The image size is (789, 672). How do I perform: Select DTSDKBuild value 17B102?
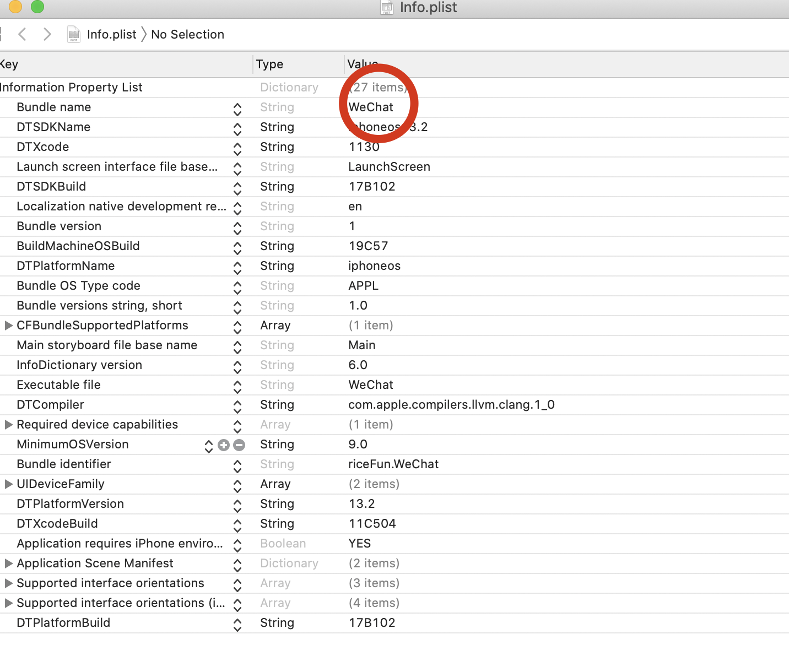pos(372,187)
